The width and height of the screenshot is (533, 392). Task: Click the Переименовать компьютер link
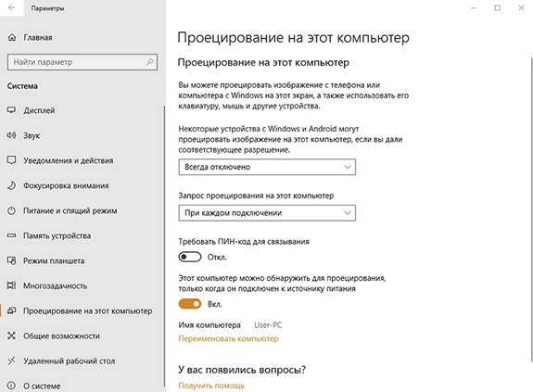[x=228, y=338]
